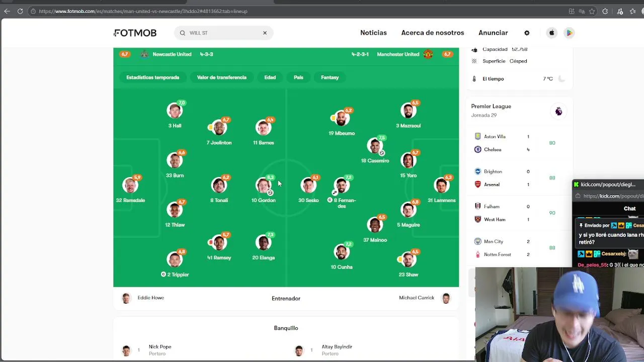The image size is (644, 362).
Task: Bookmark this page with star icon
Action: (592, 11)
